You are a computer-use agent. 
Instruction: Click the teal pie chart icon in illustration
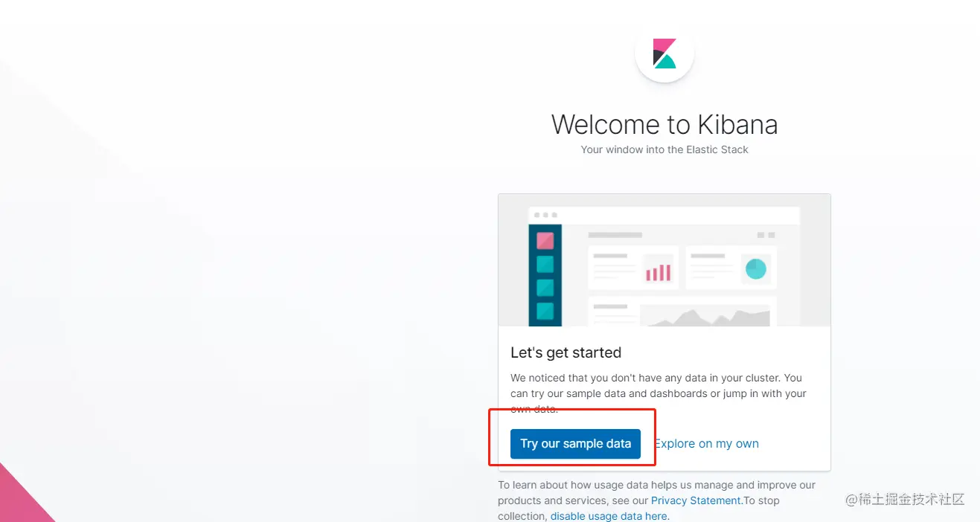coord(755,268)
